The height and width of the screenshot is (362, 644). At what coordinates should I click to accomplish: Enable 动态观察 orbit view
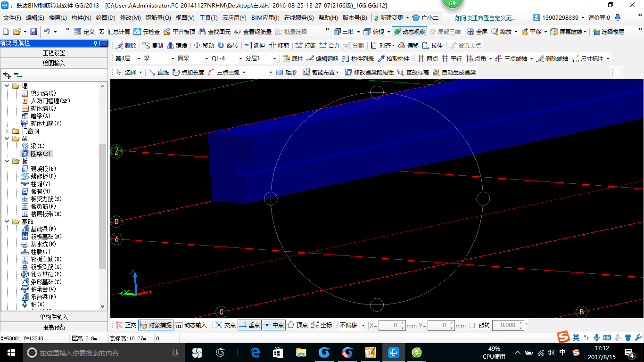409,32
